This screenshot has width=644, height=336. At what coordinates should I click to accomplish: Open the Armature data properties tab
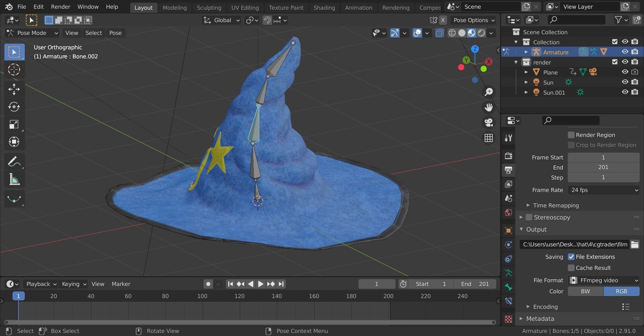click(x=508, y=273)
